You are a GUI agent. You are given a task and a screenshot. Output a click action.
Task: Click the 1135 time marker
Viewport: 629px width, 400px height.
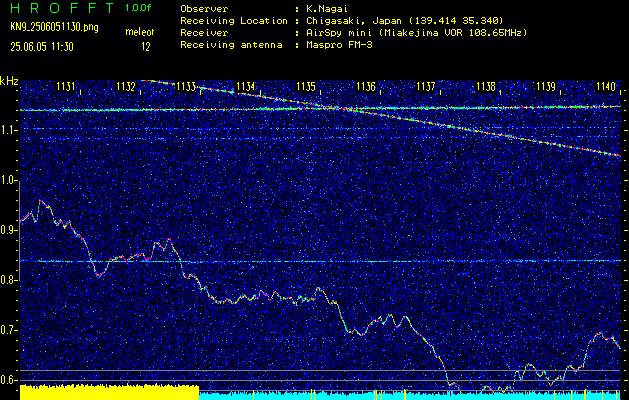306,86
